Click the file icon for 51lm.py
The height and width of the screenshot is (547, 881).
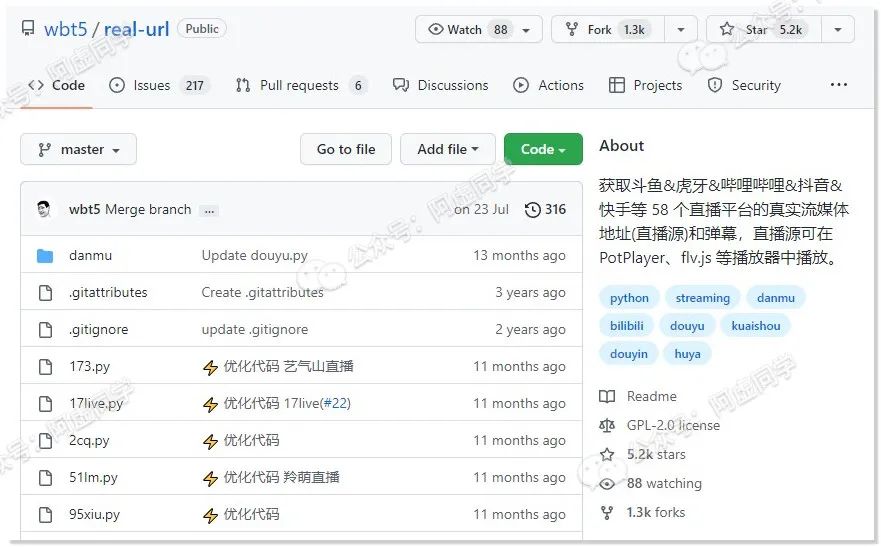(x=45, y=478)
